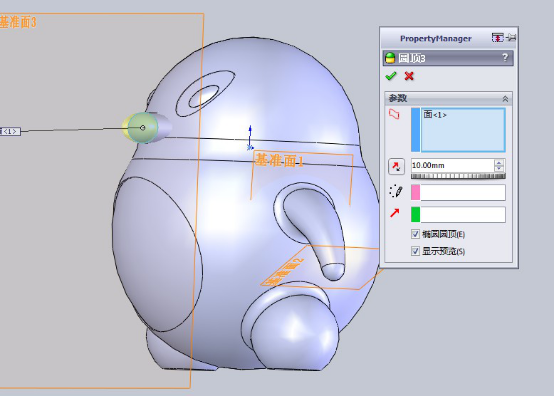This screenshot has height=396, width=554.
Task: Pin the PropertyManager panel open
Action: (x=511, y=37)
